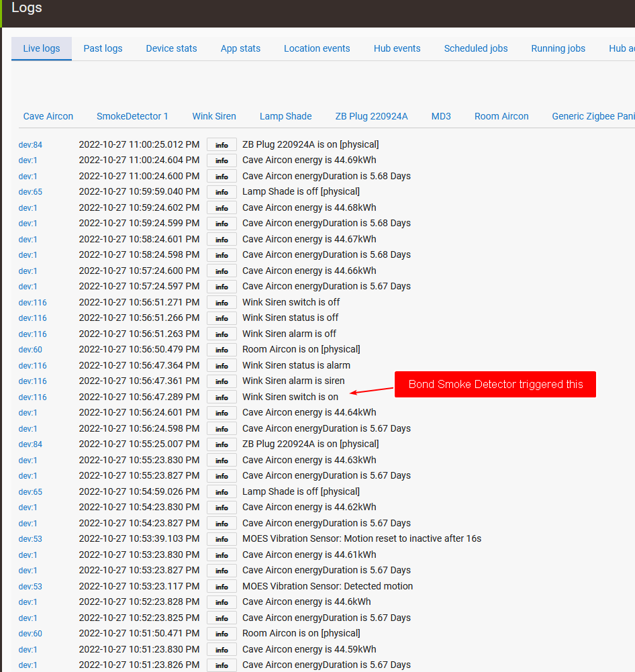The width and height of the screenshot is (635, 672).
Task: Open the Device stats tab
Action: (x=171, y=48)
